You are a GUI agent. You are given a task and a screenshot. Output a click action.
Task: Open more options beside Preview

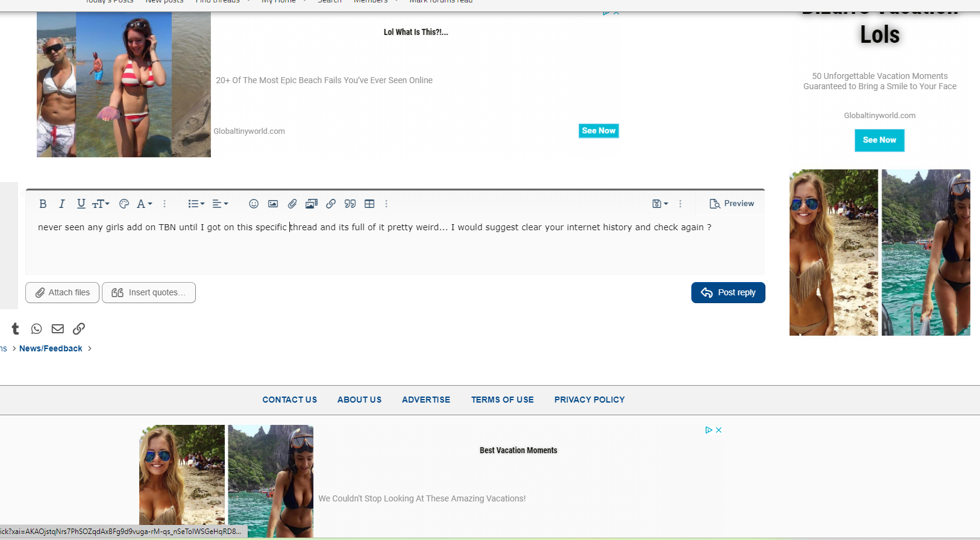pyautogui.click(x=680, y=204)
